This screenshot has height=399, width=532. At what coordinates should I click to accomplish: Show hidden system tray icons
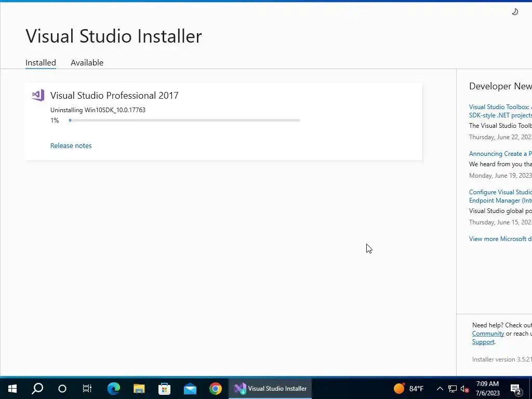440,389
